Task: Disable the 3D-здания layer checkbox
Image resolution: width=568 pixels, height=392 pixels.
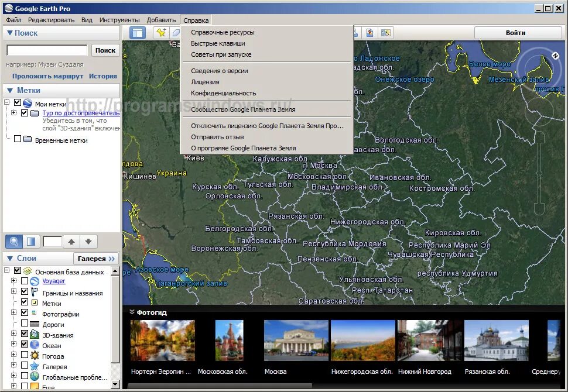Action: coord(24,333)
